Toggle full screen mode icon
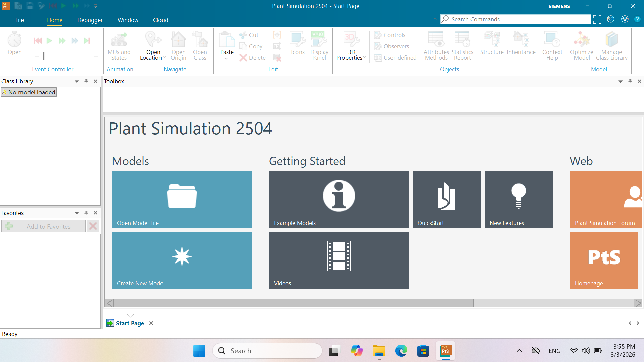This screenshot has height=362, width=644. click(597, 19)
